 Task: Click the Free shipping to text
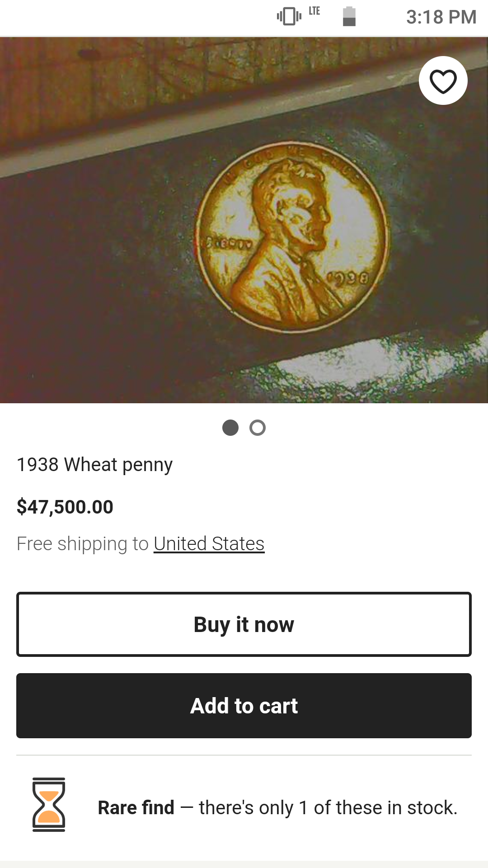(83, 544)
